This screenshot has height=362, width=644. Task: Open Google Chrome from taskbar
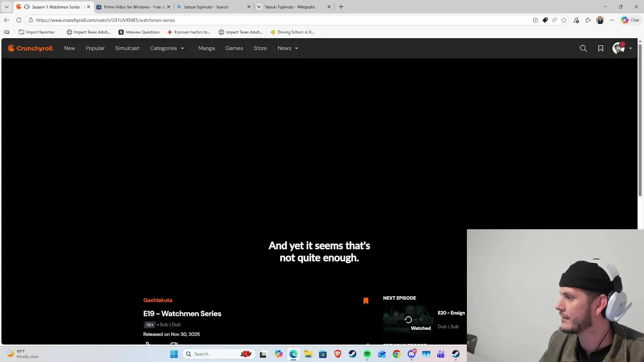(x=397, y=354)
